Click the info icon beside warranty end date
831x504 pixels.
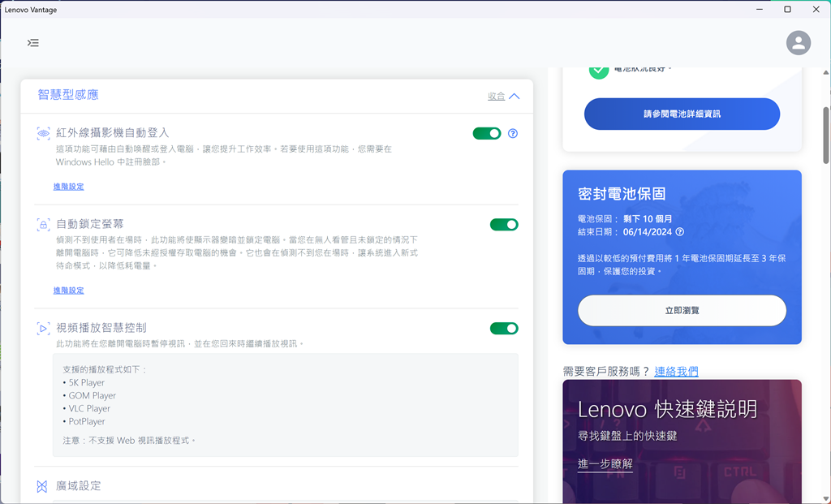pyautogui.click(x=680, y=231)
